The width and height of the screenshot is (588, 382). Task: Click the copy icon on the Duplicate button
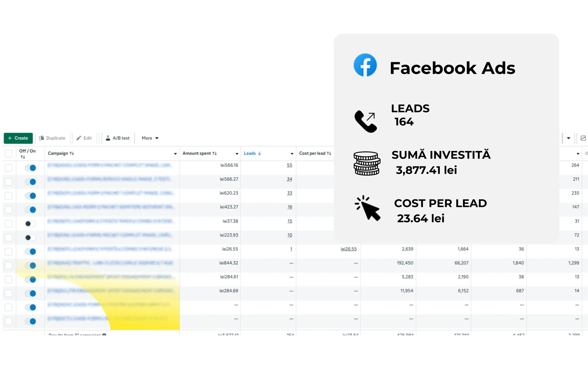42,138
